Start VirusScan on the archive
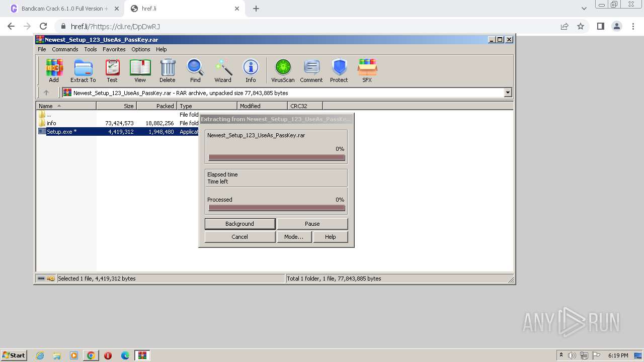This screenshot has height=362, width=644. pyautogui.click(x=283, y=71)
